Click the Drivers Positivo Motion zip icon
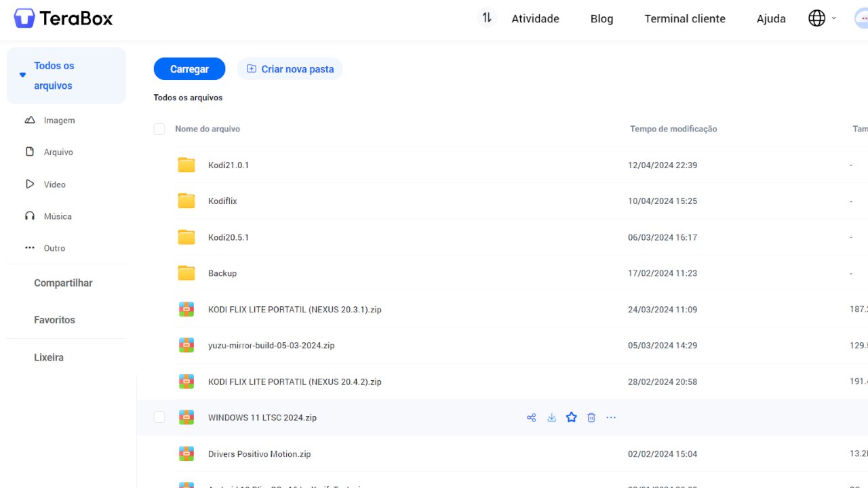The width and height of the screenshot is (868, 488). click(x=186, y=453)
